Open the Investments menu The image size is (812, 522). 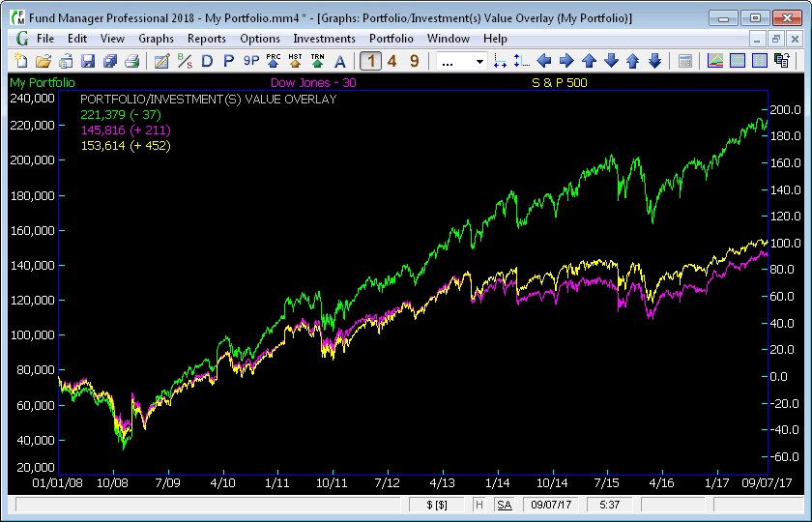pyautogui.click(x=324, y=39)
